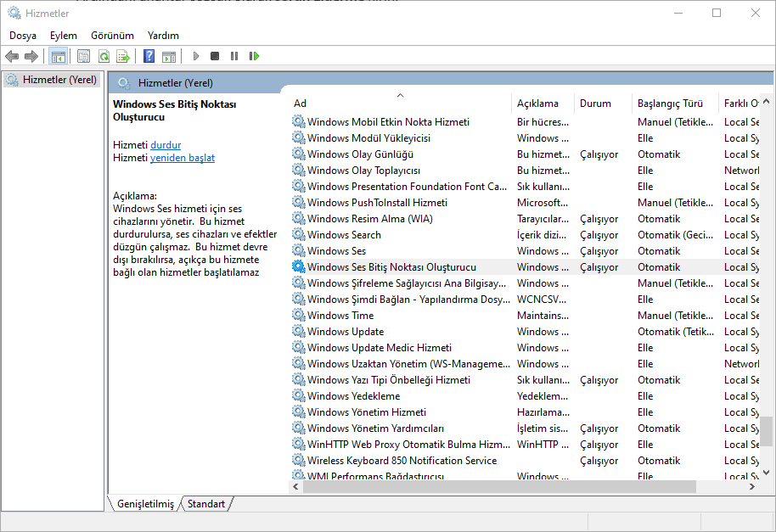
Task: Click the Pause Service toolbar icon
Action: pos(234,56)
